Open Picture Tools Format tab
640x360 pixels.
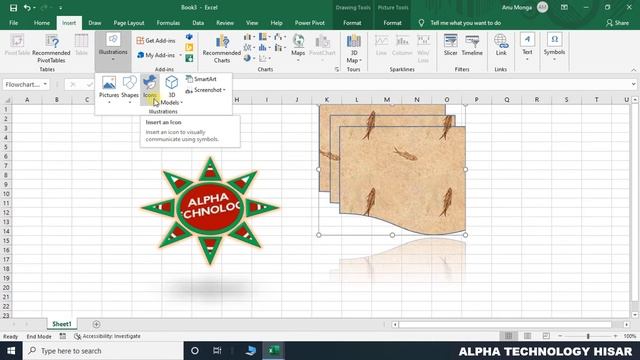pyautogui.click(x=392, y=23)
